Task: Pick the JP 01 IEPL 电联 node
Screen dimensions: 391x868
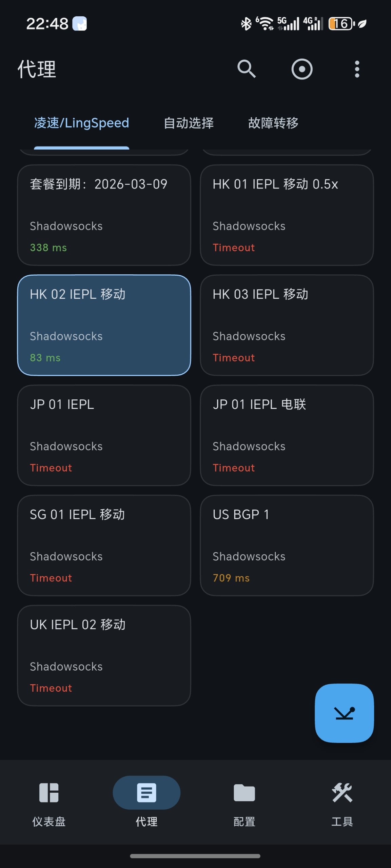Action: (287, 435)
